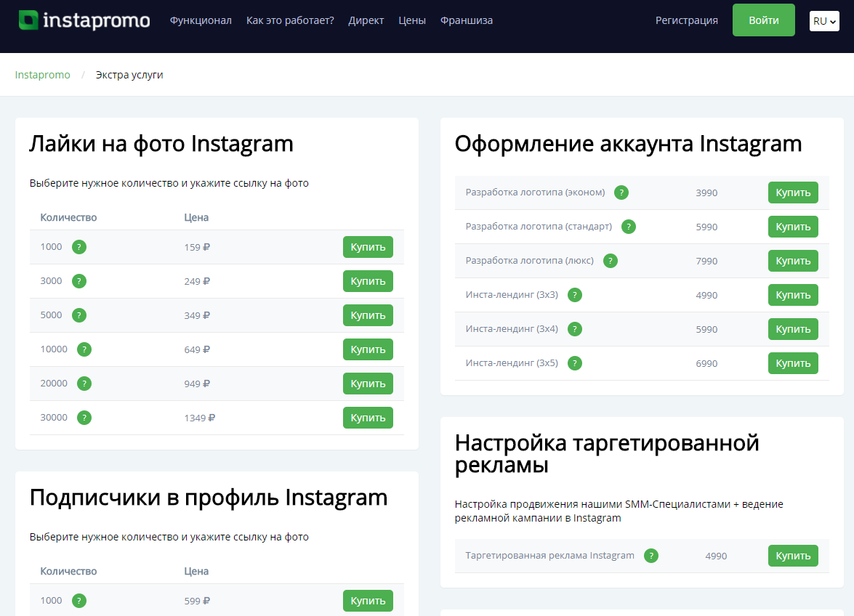Click the instapromo logo in the header
Image resolution: width=854 pixels, height=616 pixels.
(x=84, y=20)
